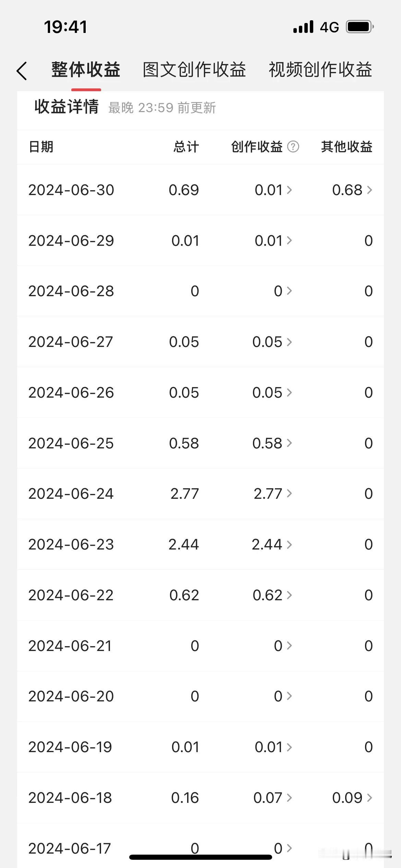The image size is (401, 868).
Task: Switch to 视频创作收益 tab
Action: coord(320,70)
